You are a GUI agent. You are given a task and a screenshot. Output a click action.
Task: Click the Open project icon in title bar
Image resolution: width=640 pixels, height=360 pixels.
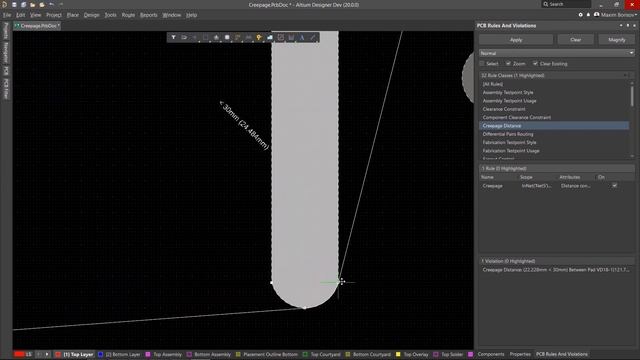(42, 4)
